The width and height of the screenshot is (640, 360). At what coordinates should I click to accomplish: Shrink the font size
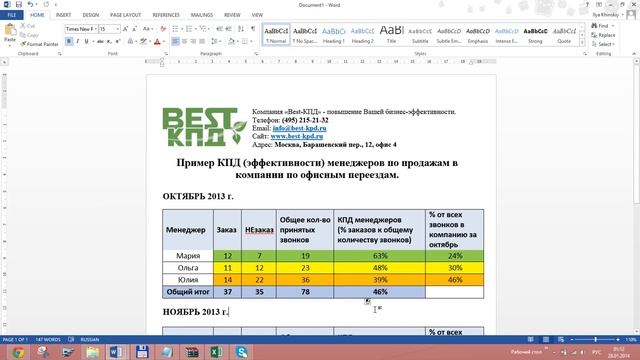[x=134, y=29]
